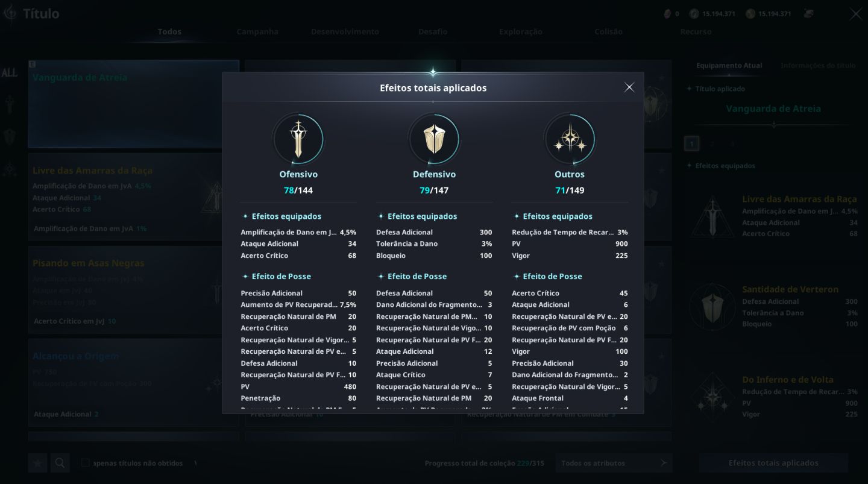This screenshot has height=484, width=868.
Task: Click the Ofensivo sword icon in the dialog
Action: click(x=298, y=139)
